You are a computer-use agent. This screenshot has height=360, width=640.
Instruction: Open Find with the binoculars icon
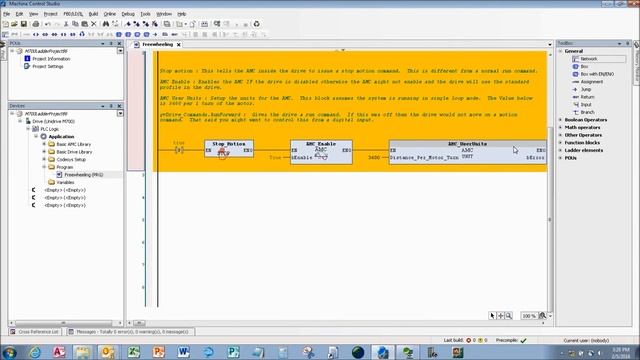click(x=106, y=24)
